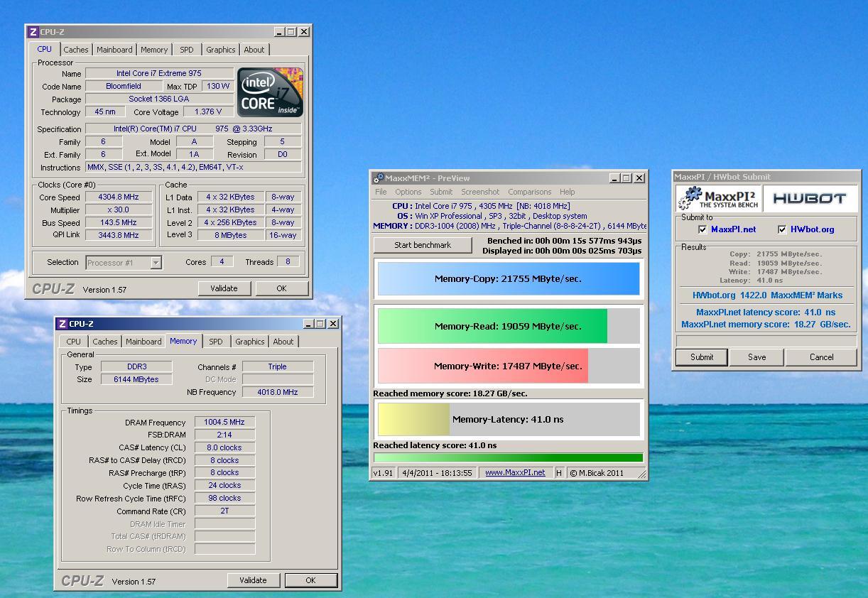The width and height of the screenshot is (868, 598).
Task: Click the v1.91 version status entry
Action: pos(384,473)
